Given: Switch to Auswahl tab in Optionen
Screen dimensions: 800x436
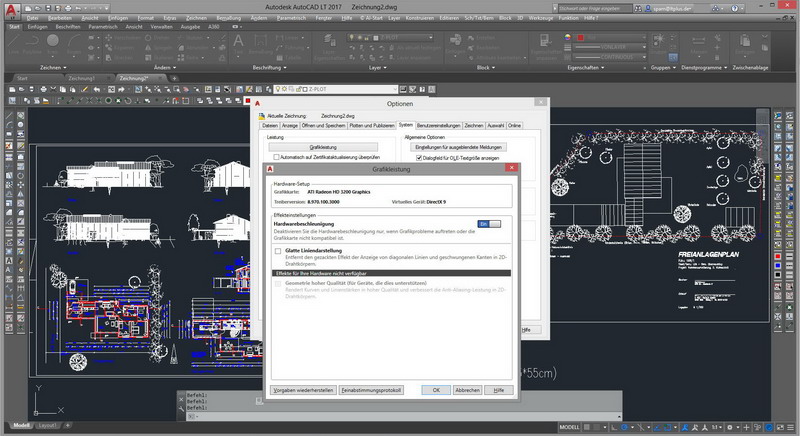Looking at the screenshot, I should (495, 125).
